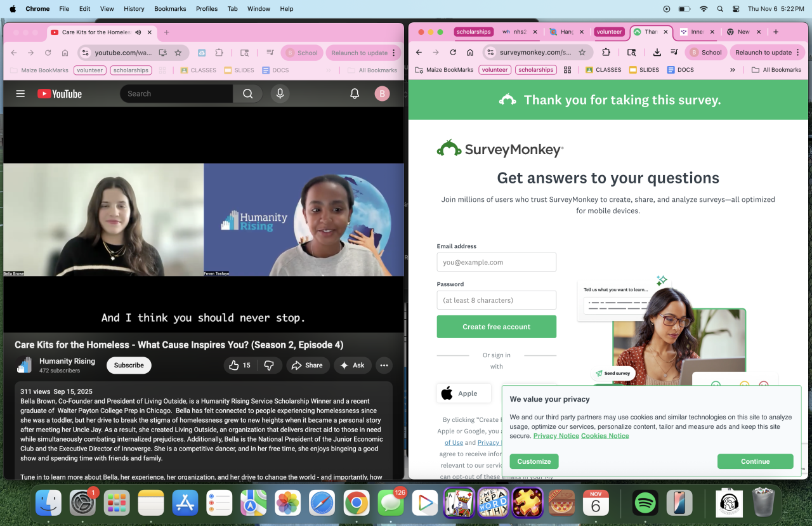
Task: Launch Photos from the Dock
Action: [287, 503]
